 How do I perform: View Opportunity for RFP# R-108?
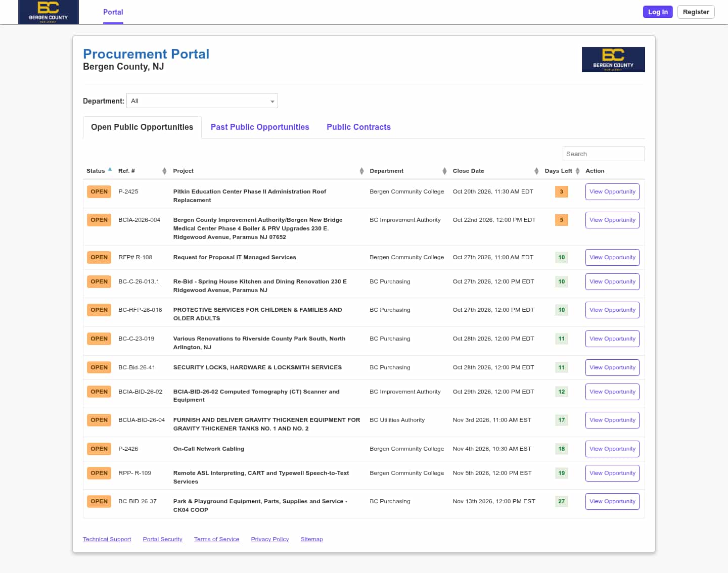(x=612, y=258)
